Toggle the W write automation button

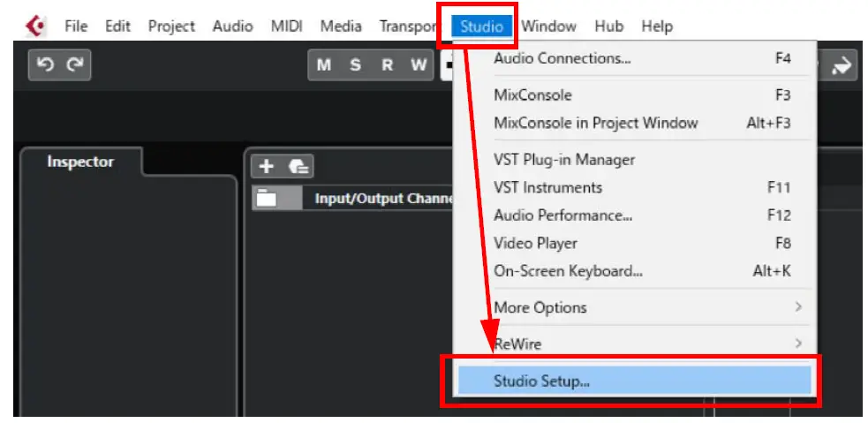pos(418,65)
